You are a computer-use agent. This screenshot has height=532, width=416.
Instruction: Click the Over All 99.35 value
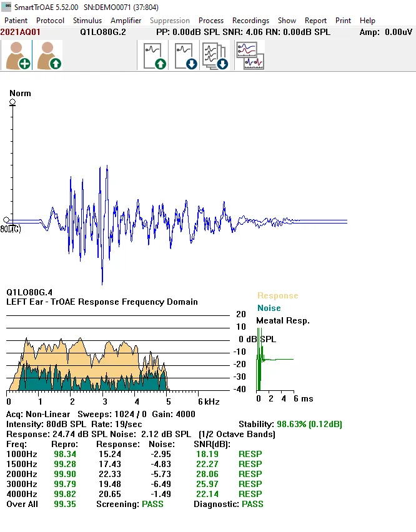65,504
